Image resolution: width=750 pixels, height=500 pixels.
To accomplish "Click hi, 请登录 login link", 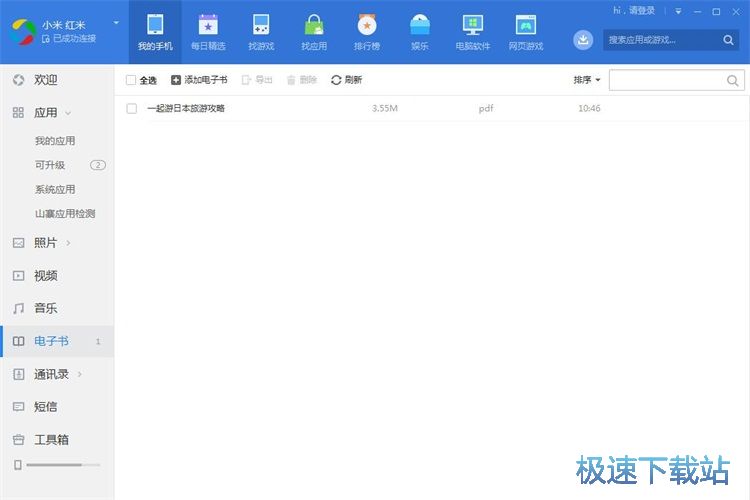I will click(x=634, y=11).
